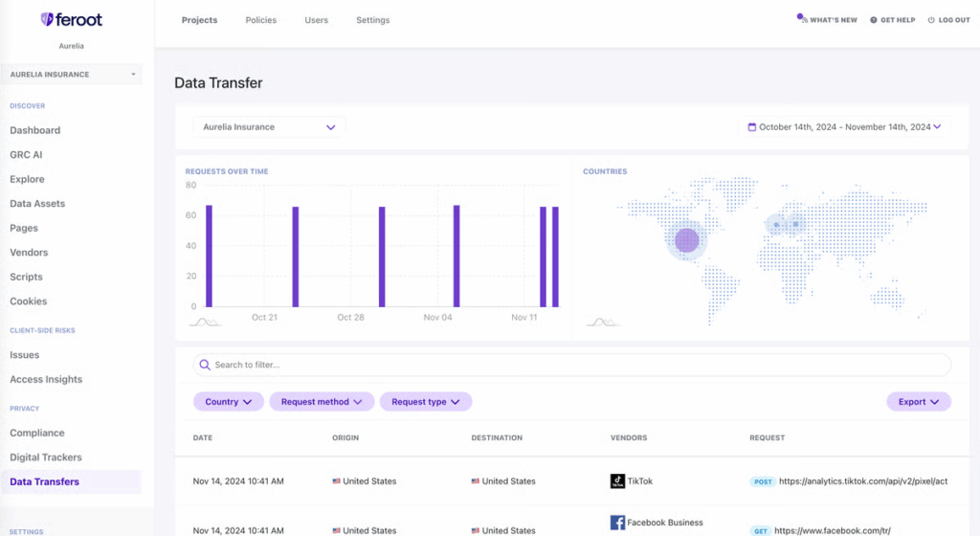
Task: Expand the Aurelia Insurance project dropdown
Action: click(x=269, y=126)
